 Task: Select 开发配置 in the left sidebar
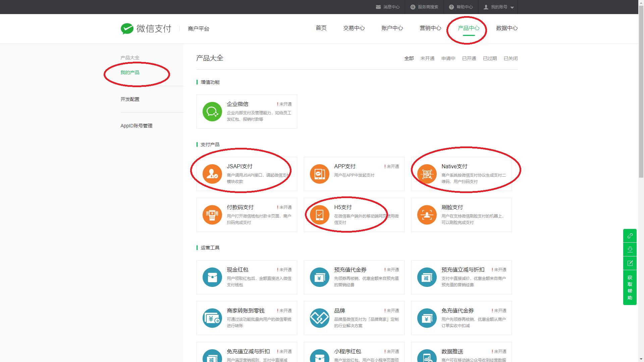pyautogui.click(x=130, y=99)
